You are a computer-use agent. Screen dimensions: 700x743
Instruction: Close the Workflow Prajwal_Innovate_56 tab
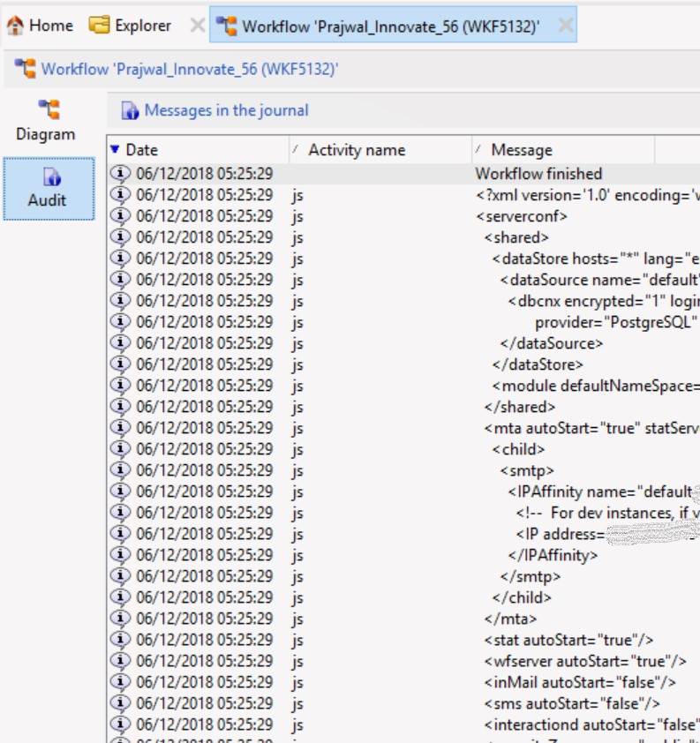point(565,26)
